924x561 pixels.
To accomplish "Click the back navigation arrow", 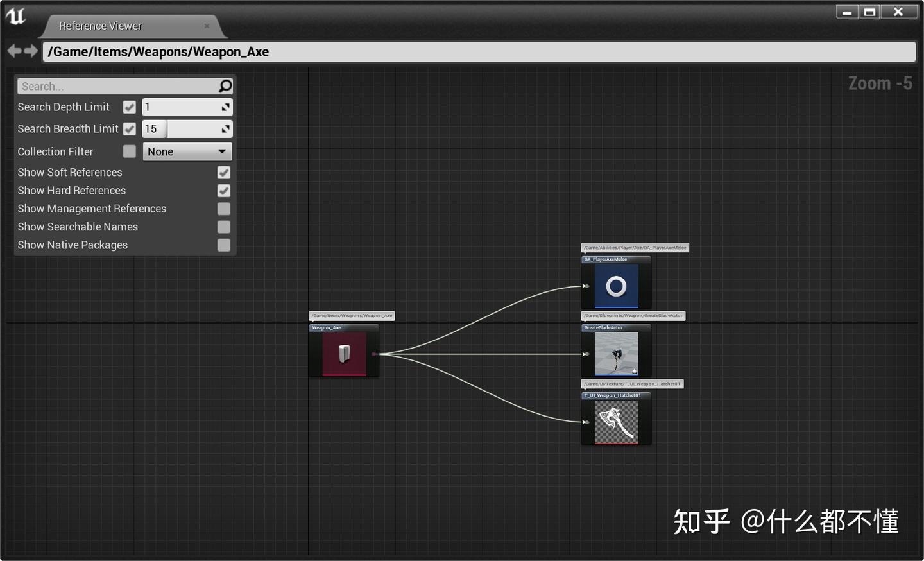I will tap(13, 51).
